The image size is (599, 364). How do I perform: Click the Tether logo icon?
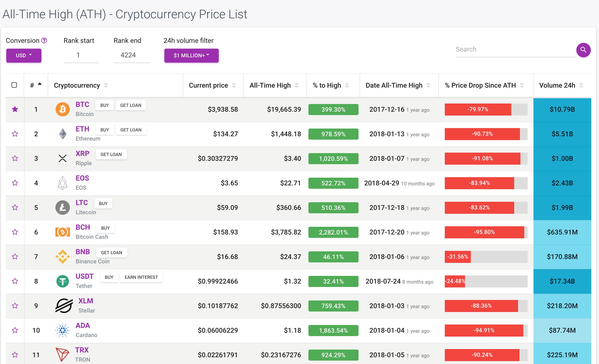click(x=62, y=281)
